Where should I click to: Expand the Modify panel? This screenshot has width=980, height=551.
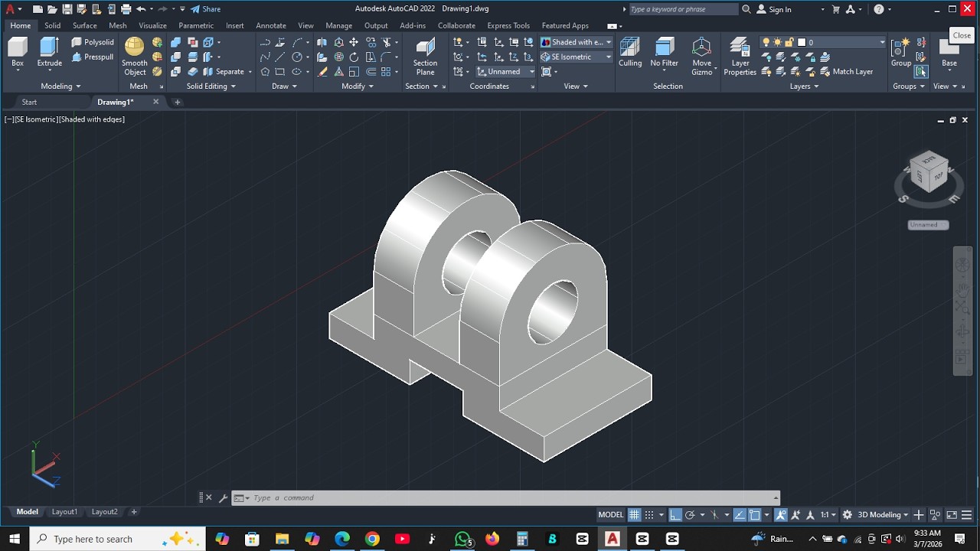tap(358, 86)
